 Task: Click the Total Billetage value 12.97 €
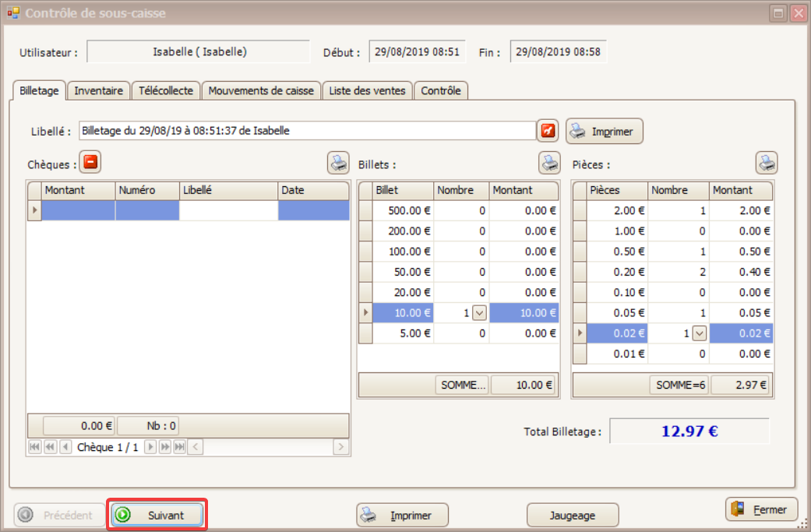click(689, 432)
